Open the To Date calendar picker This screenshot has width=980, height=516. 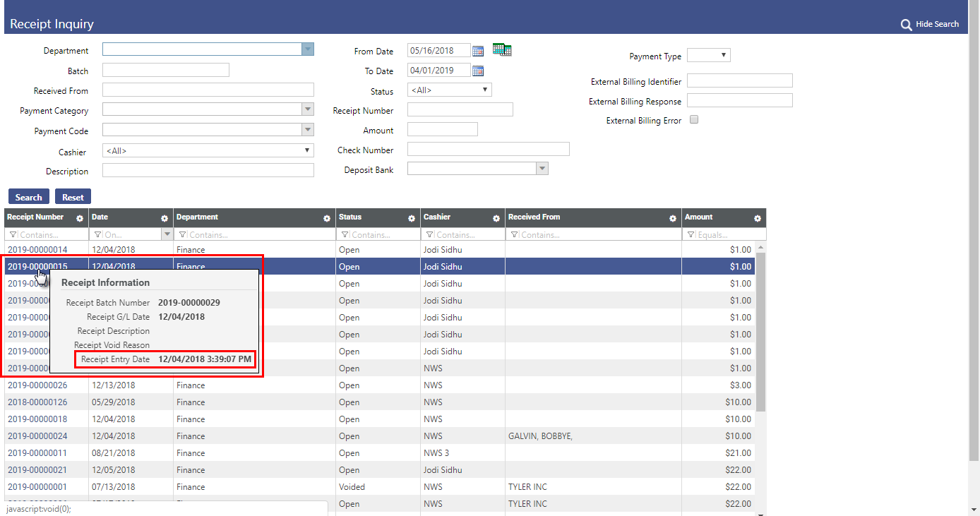click(x=478, y=71)
